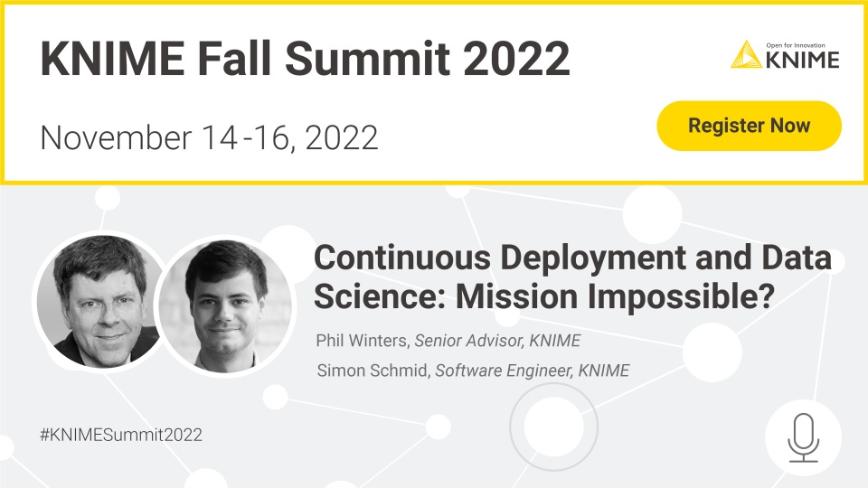This screenshot has width=868, height=488.
Task: Click Simon Schmid, Software Engineer name line
Action: tap(473, 371)
